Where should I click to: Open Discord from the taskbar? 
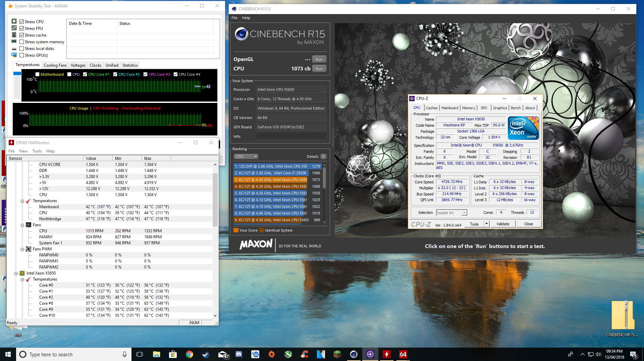click(239, 354)
